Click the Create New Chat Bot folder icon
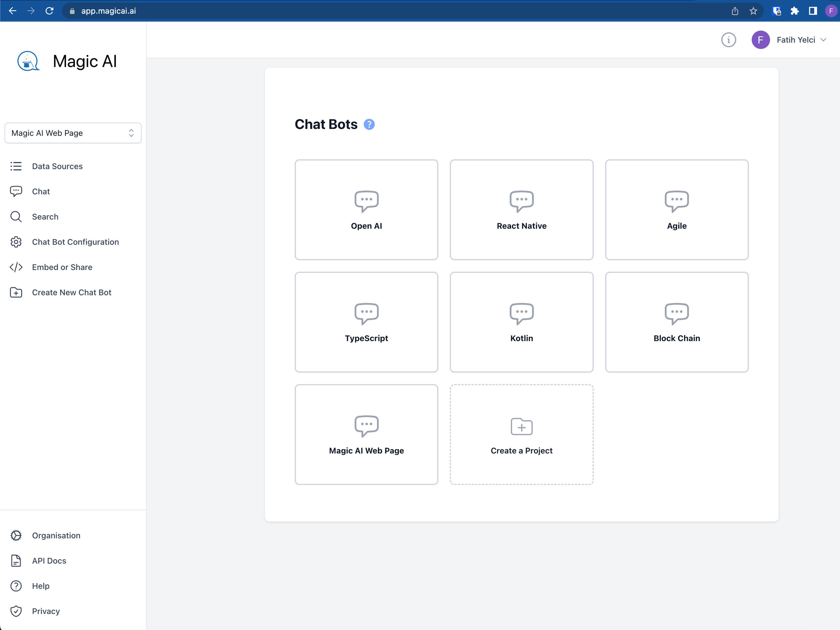840x630 pixels. [x=16, y=292]
